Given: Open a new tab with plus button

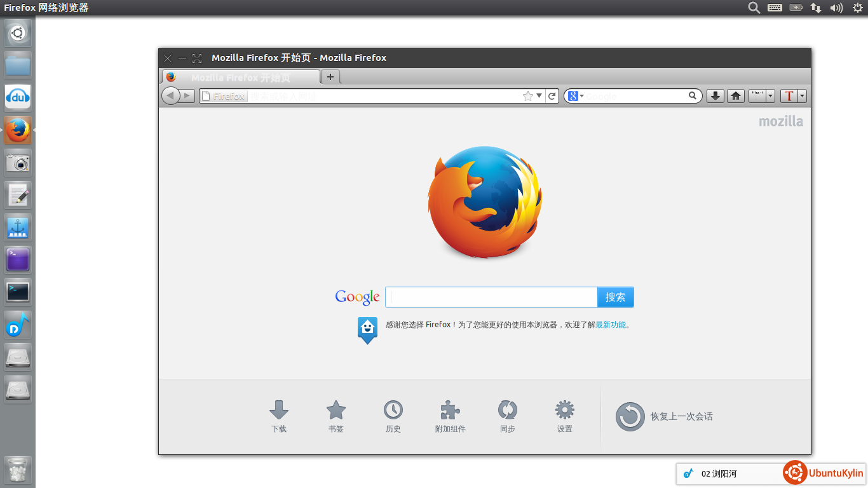Looking at the screenshot, I should (330, 77).
